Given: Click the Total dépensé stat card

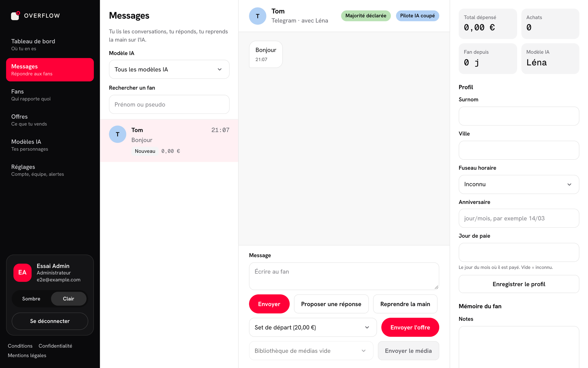Looking at the screenshot, I should coord(488,24).
